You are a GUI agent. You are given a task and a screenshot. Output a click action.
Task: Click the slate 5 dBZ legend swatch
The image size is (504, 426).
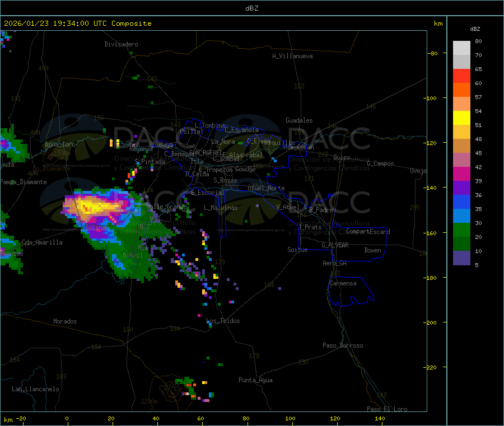(x=461, y=258)
